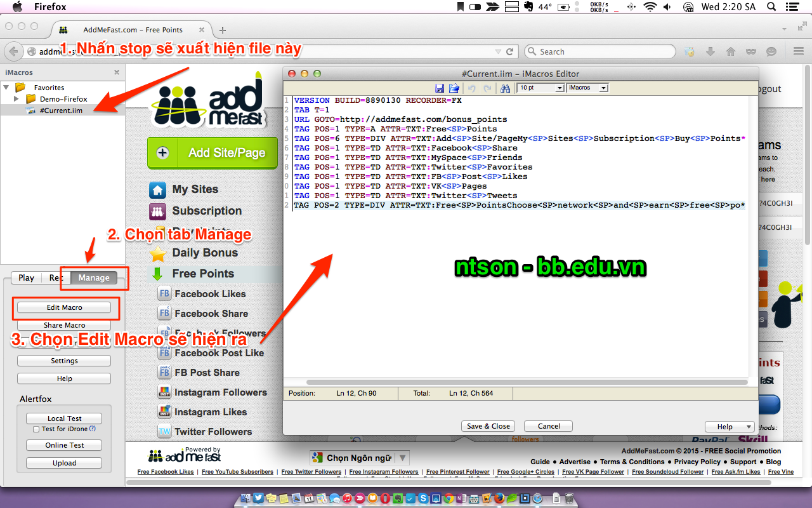Click Save & Close in the editor
The height and width of the screenshot is (508, 812).
coord(487,426)
